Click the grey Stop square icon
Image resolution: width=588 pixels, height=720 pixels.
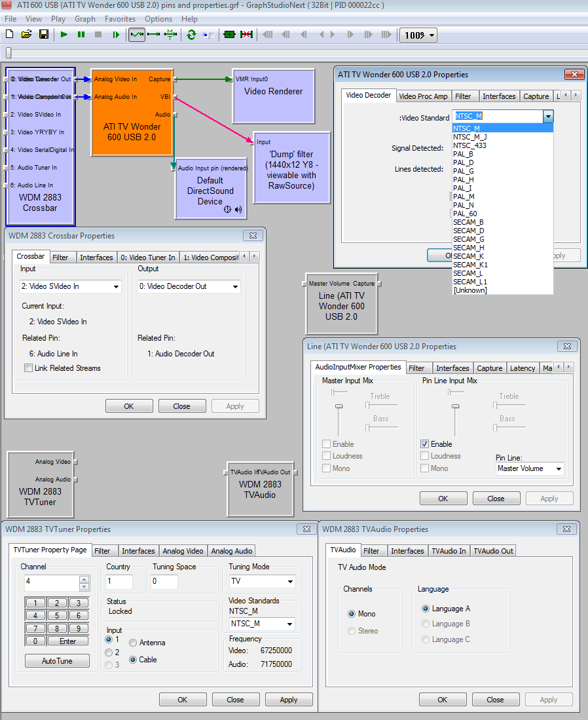(98, 35)
